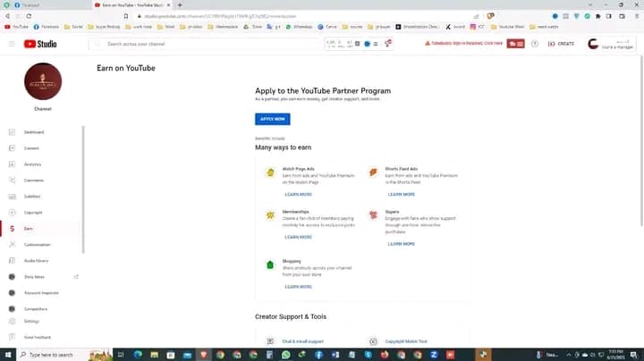Open the Dashboard icon in sidebar
Image resolution: width=644 pixels, height=361 pixels.
(13, 132)
